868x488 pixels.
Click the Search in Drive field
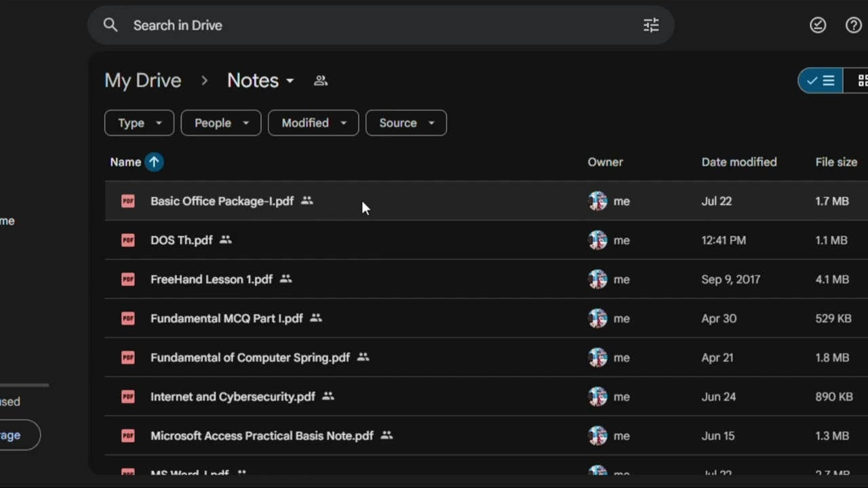click(381, 25)
